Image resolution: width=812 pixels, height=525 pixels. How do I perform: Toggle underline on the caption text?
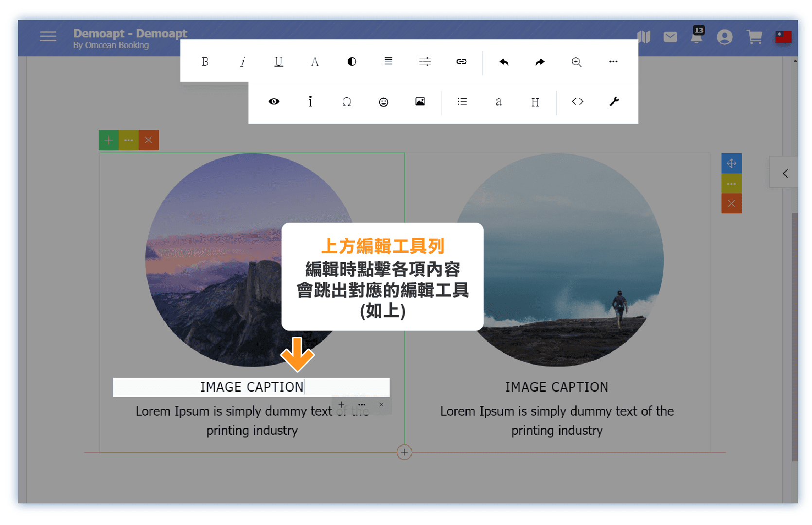click(x=279, y=62)
